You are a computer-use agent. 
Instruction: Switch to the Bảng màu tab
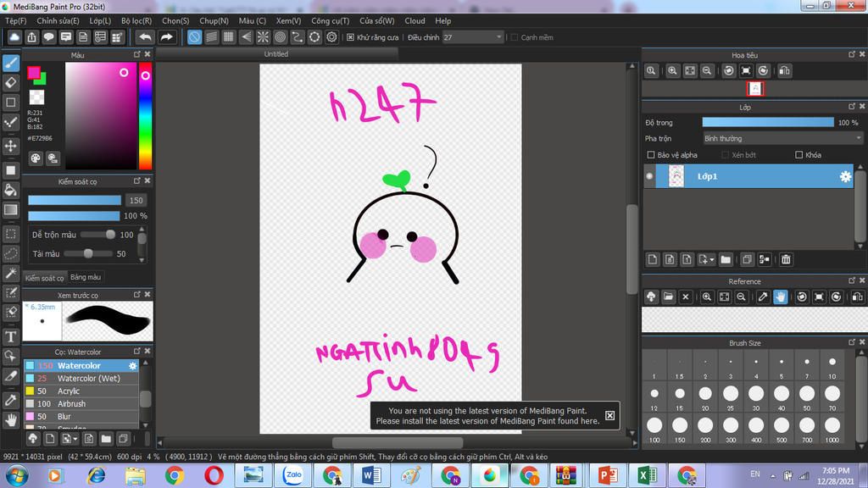point(86,277)
